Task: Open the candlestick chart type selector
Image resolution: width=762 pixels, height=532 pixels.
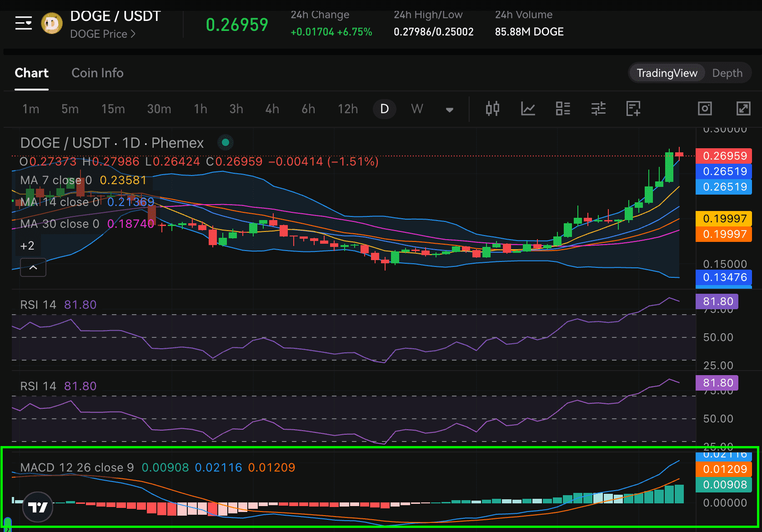Action: coord(492,109)
